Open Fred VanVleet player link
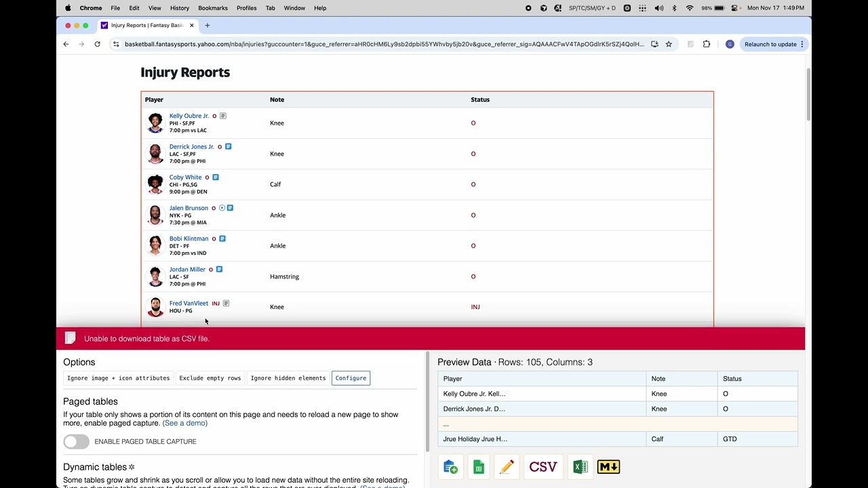Viewport: 868px width, 488px height. tap(189, 304)
